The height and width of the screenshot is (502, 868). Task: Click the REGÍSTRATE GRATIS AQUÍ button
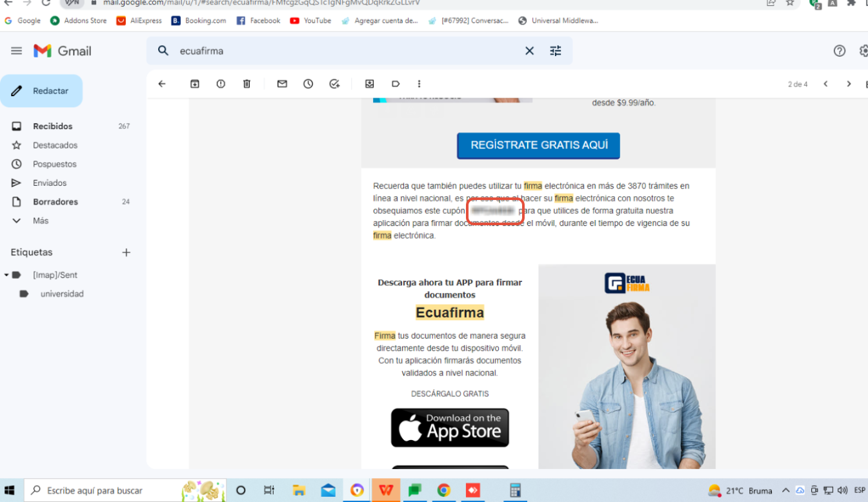point(539,146)
